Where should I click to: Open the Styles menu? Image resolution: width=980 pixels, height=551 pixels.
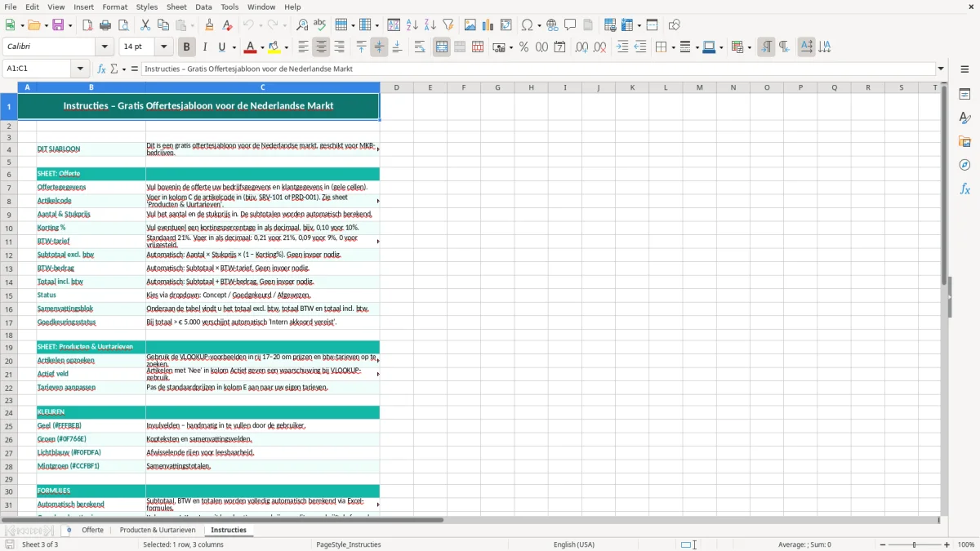click(x=147, y=7)
